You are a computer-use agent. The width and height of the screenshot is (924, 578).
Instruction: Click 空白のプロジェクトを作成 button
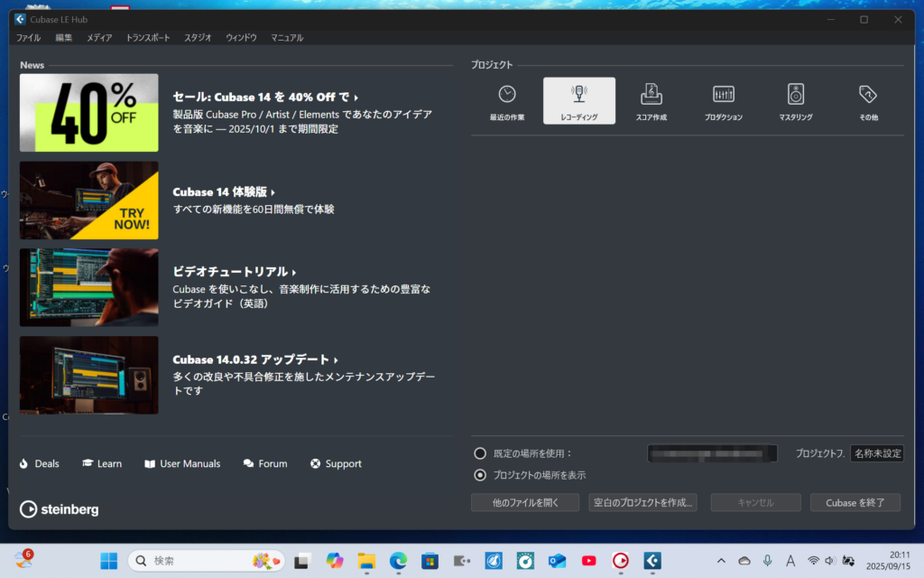(642, 503)
